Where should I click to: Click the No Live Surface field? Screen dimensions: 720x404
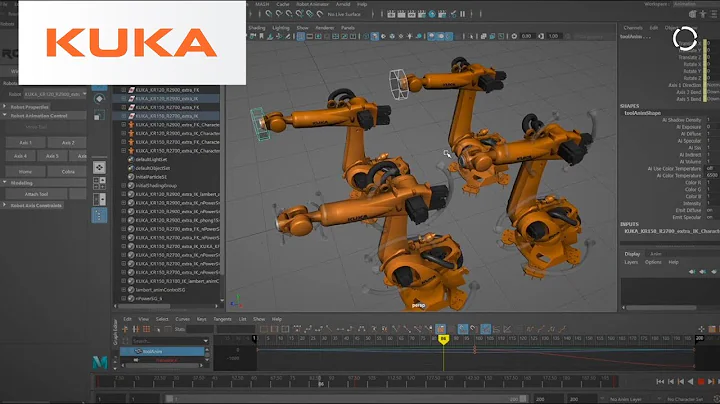[344, 14]
